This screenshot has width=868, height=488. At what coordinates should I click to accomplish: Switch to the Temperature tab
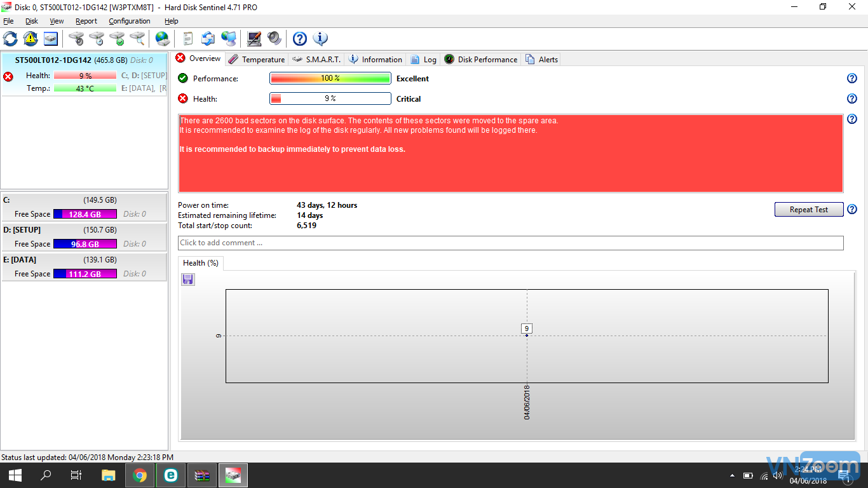pyautogui.click(x=257, y=59)
